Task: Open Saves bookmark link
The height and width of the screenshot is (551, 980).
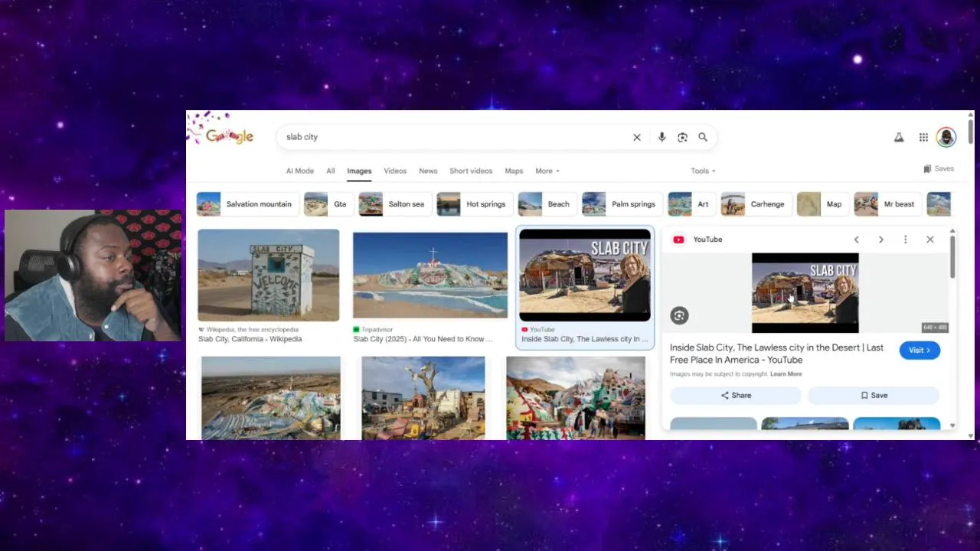Action: (939, 168)
